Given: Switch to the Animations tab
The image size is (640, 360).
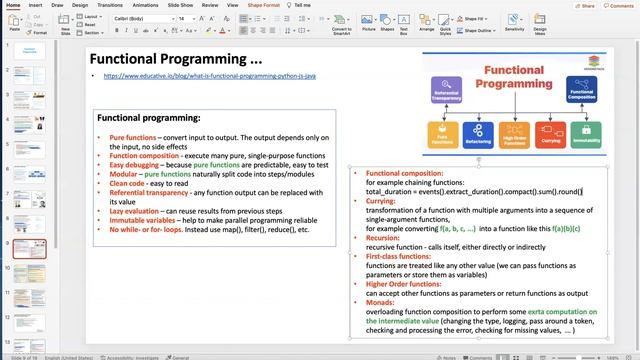Looking at the screenshot, I should point(145,5).
